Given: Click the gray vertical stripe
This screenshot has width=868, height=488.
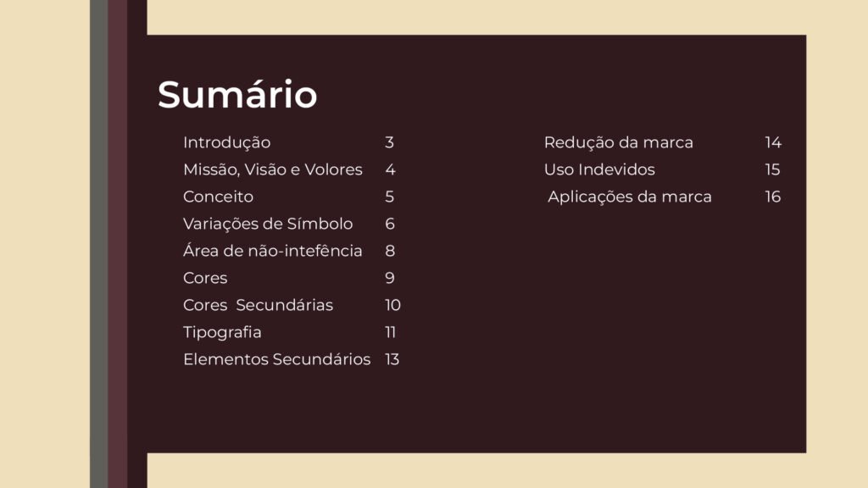Looking at the screenshot, I should point(99,244).
